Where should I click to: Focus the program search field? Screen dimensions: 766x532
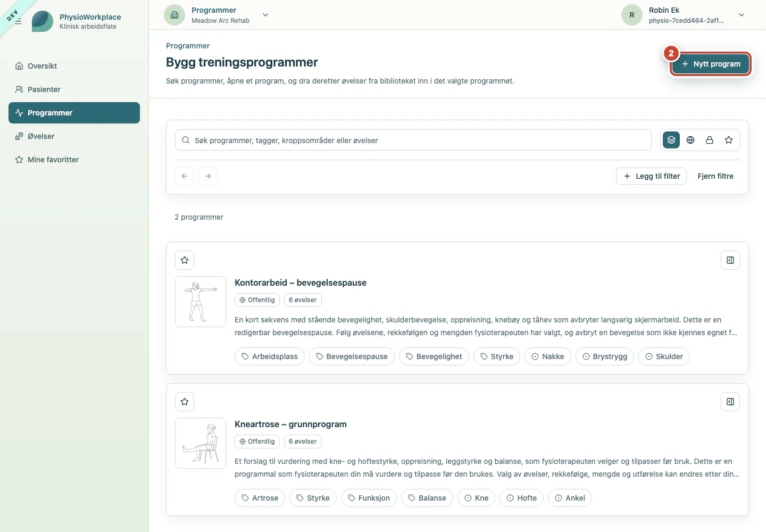(x=413, y=140)
